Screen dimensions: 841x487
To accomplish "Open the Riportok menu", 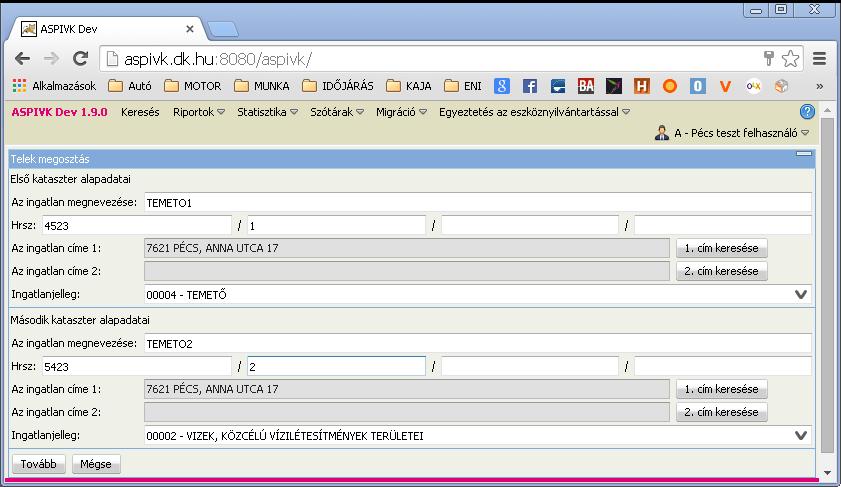I will coord(198,112).
